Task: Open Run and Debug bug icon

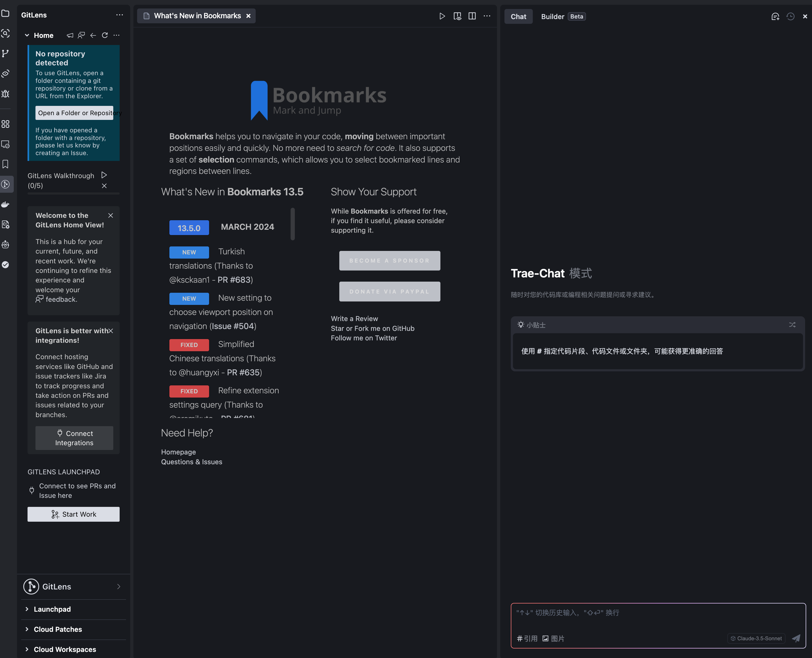Action: click(5, 94)
